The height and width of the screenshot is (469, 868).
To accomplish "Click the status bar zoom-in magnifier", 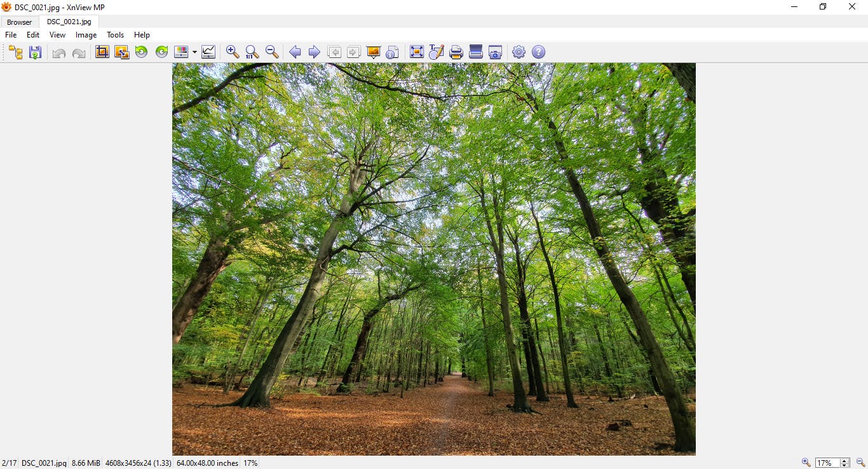I will coord(806,463).
